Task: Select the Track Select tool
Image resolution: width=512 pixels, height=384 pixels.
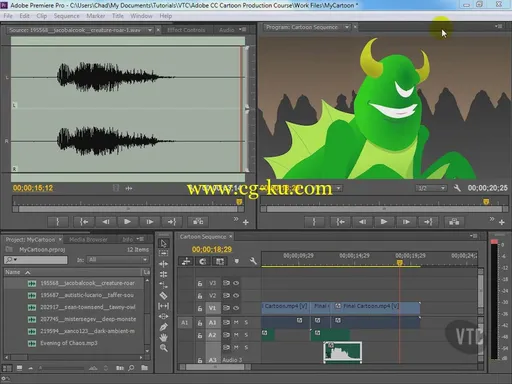Action: (163, 253)
